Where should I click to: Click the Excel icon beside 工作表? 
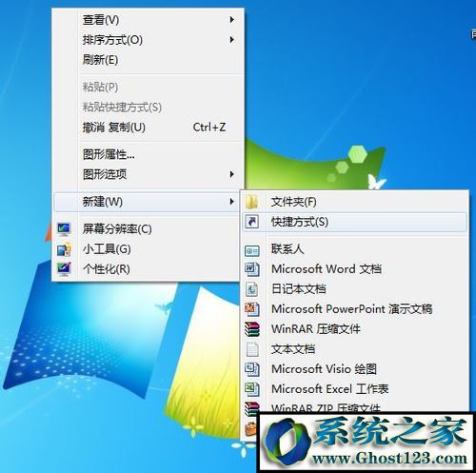coord(252,389)
